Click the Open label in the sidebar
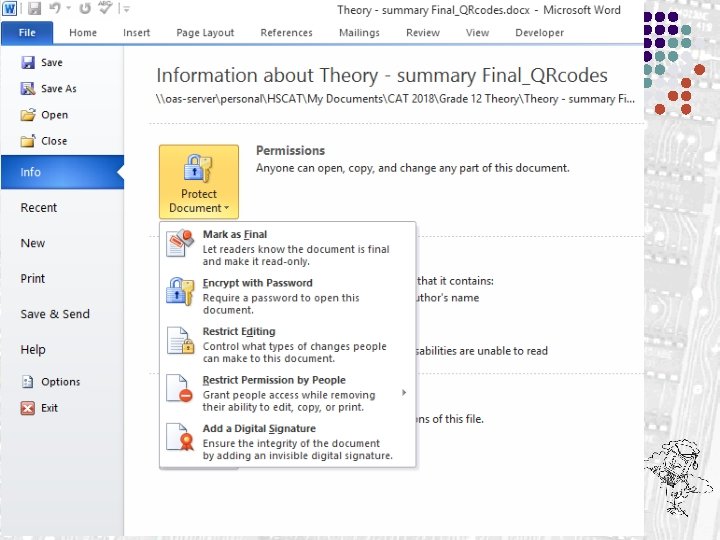 point(55,115)
